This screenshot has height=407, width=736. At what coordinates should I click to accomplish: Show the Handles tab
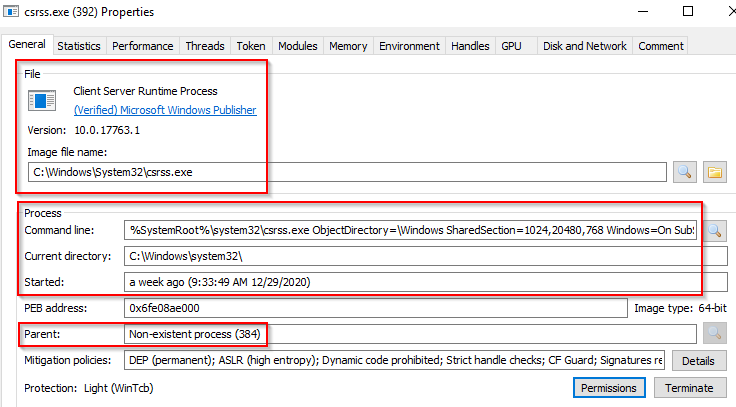pos(470,46)
